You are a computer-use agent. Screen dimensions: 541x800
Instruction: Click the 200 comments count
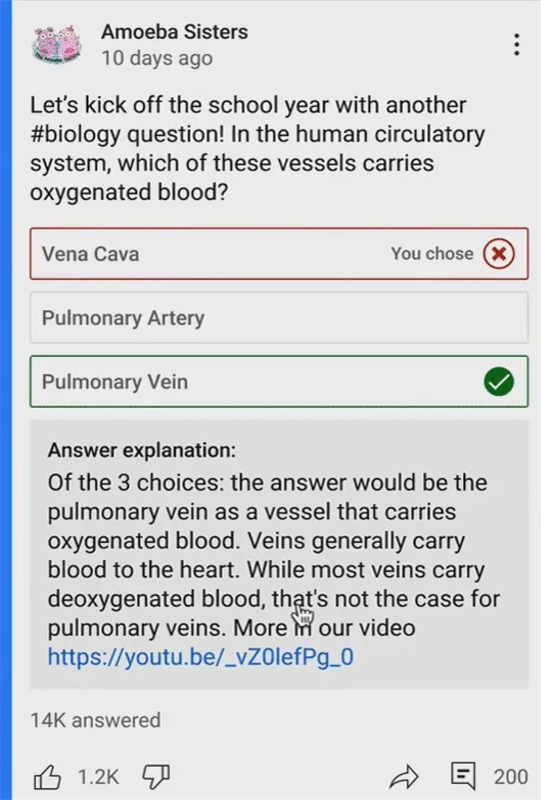pyautogui.click(x=511, y=777)
